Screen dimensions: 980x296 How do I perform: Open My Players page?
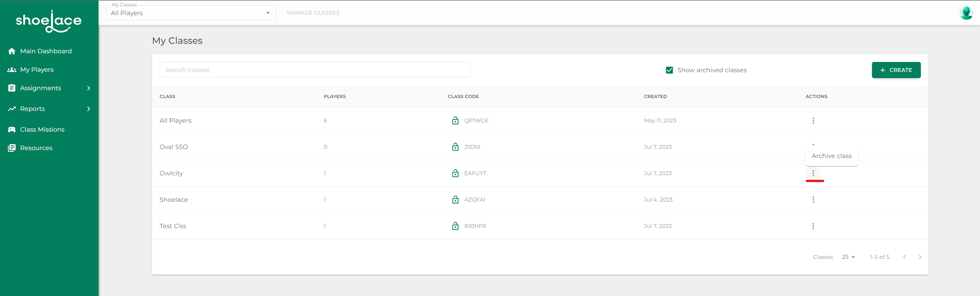point(37,70)
